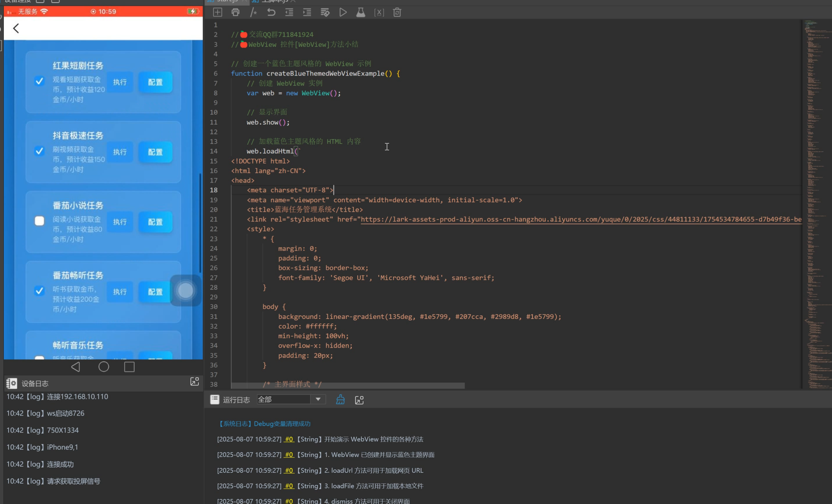The height and width of the screenshot is (504, 832).
Task: Click the format code eraser icon
Action: (325, 13)
